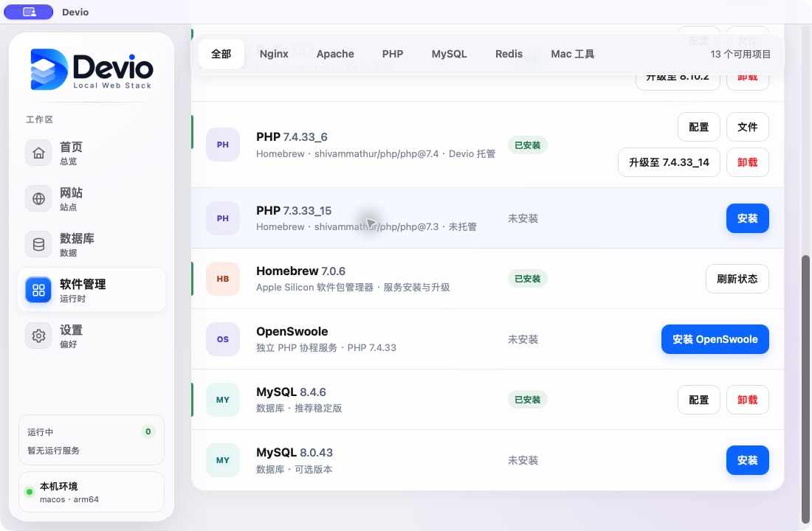This screenshot has height=531, width=812.
Task: Click 数据库 · 推荐稳定版 description
Action: coord(299,409)
